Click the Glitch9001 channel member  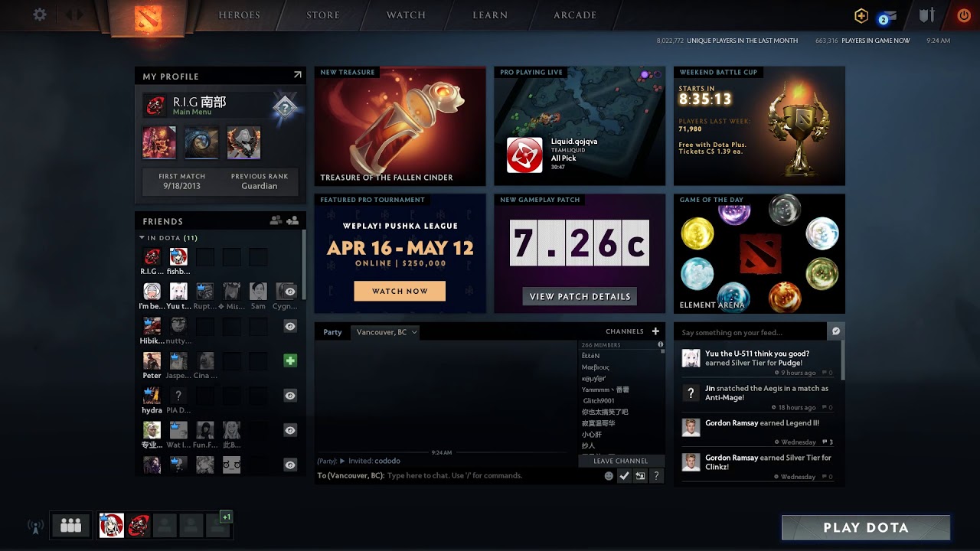coord(599,400)
